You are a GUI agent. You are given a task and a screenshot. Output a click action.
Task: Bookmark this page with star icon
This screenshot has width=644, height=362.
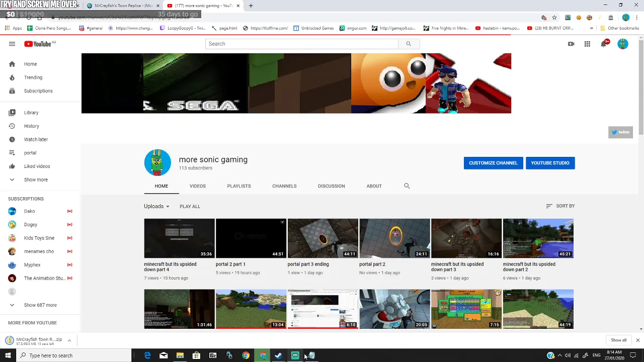[x=554, y=18]
